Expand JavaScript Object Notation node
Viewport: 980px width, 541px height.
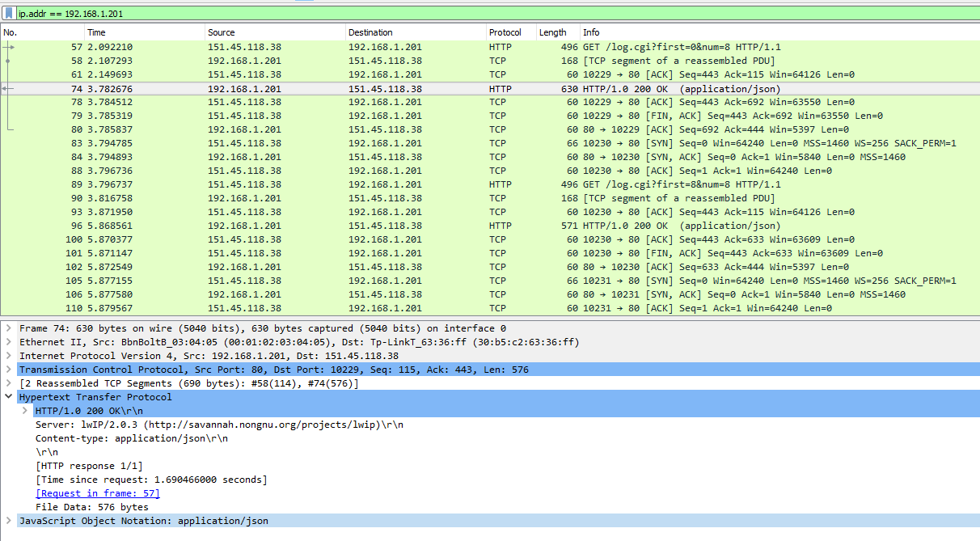pyautogui.click(x=9, y=521)
